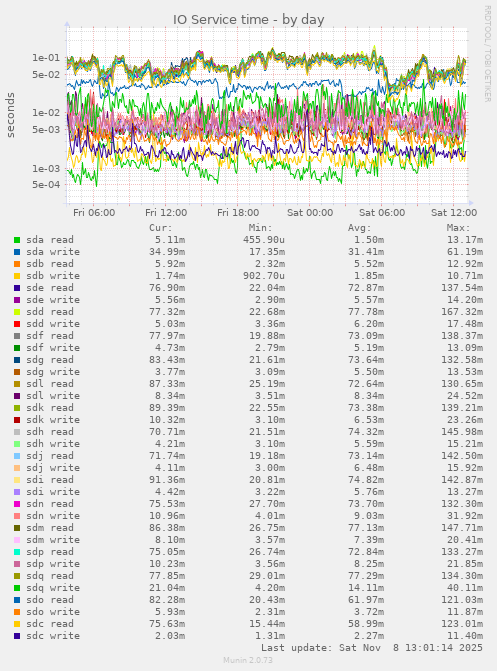Image resolution: width=497 pixels, height=671 pixels.
Task: Select the 'sdc read' legend label
Action: coord(50,623)
